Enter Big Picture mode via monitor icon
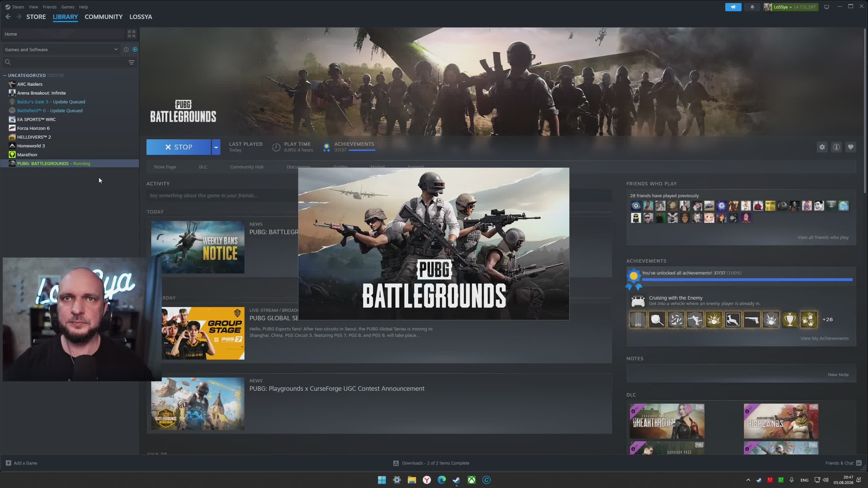Image resolution: width=868 pixels, height=488 pixels. 827,7
